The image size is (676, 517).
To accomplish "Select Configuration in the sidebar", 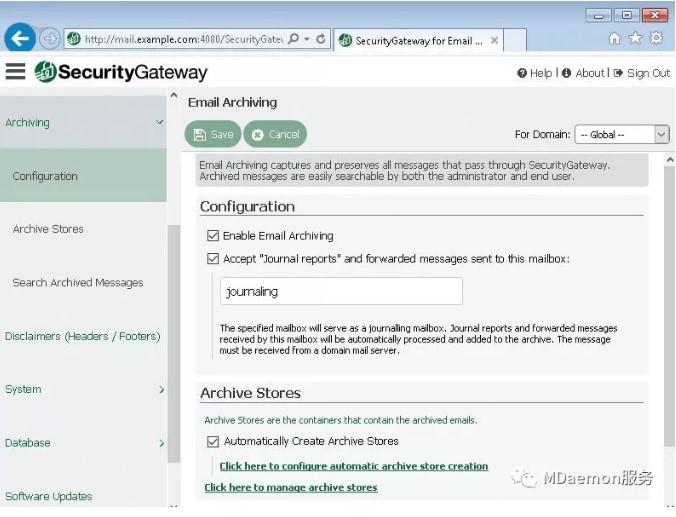I will [83, 176].
